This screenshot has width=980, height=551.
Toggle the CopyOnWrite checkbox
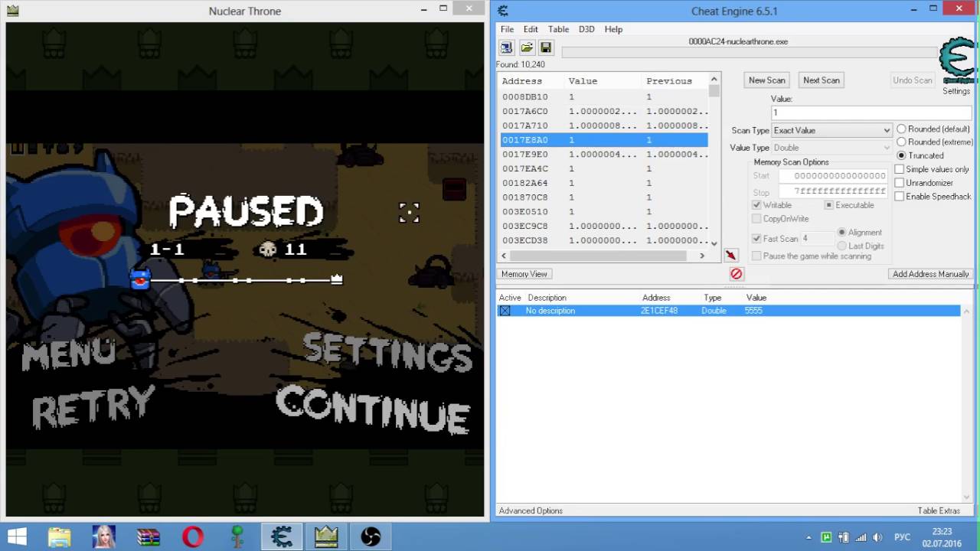756,219
